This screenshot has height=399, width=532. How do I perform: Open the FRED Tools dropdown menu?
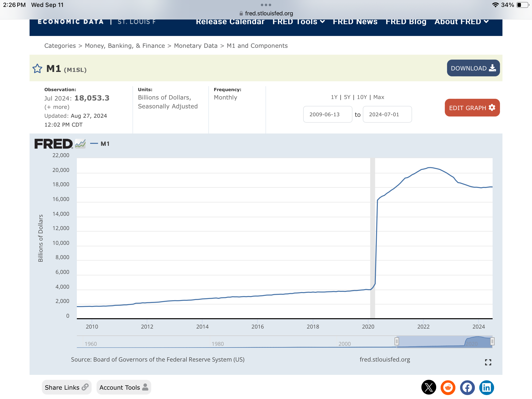[299, 22]
